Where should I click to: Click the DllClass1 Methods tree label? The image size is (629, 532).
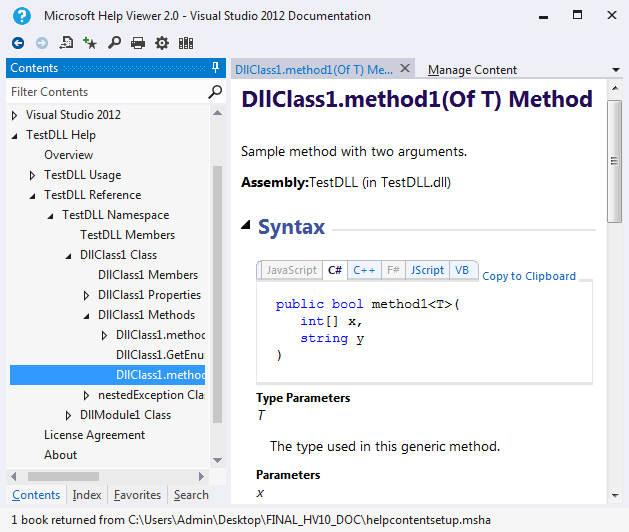(146, 315)
